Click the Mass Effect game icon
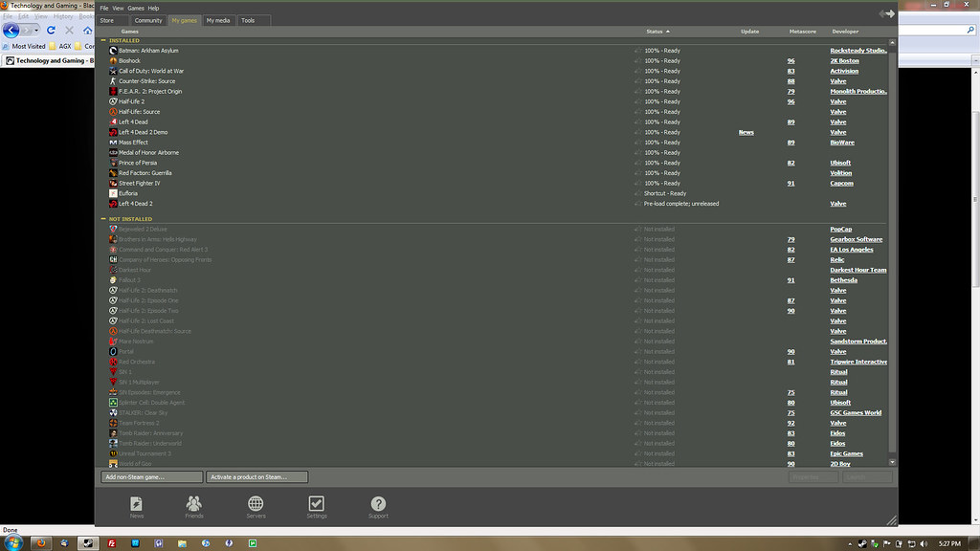This screenshot has width=980, height=551. [113, 143]
